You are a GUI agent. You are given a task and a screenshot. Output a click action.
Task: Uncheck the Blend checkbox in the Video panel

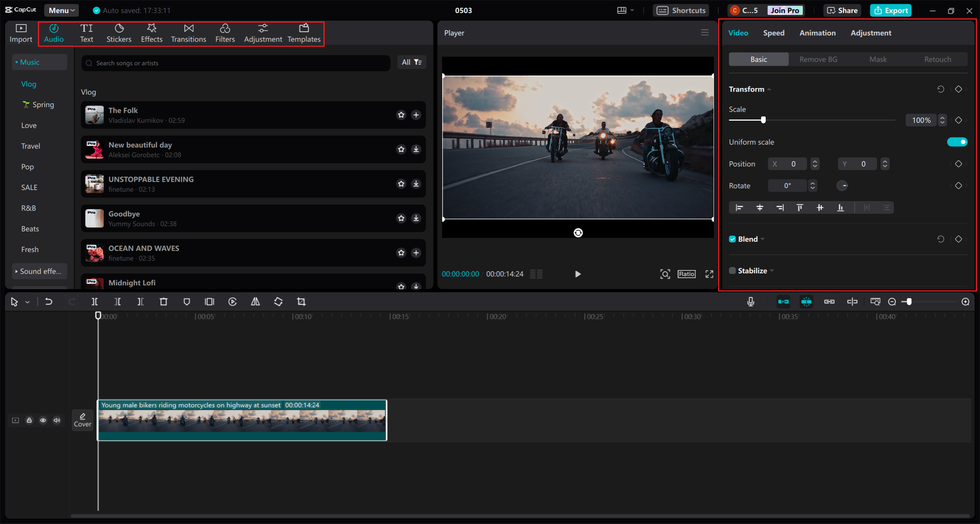pyautogui.click(x=732, y=239)
